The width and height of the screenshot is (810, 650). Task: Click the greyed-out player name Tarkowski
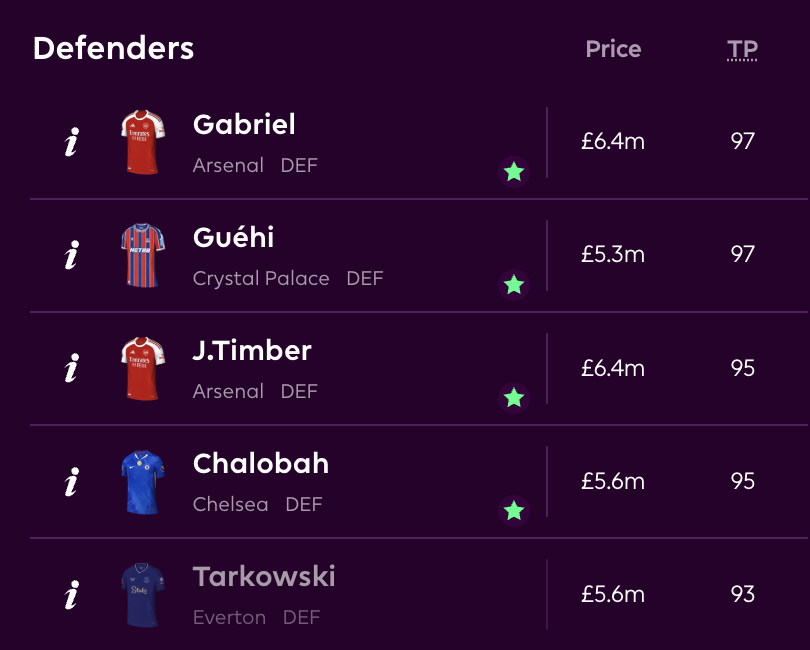264,577
